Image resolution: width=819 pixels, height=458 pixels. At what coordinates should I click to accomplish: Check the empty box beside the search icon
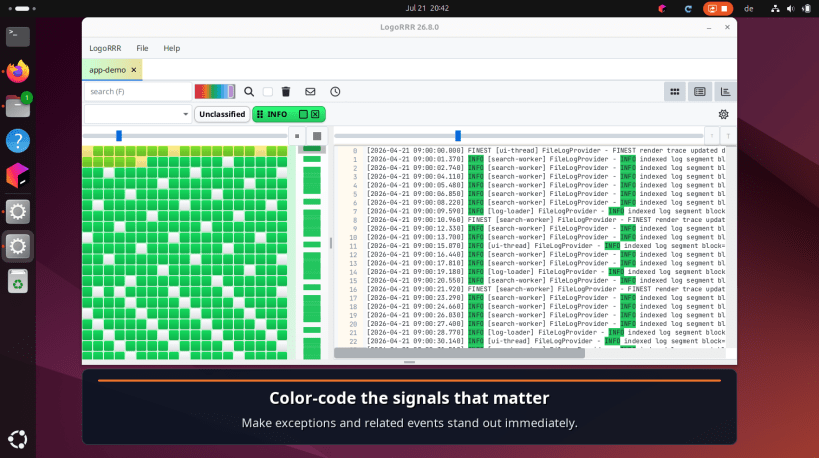click(268, 92)
